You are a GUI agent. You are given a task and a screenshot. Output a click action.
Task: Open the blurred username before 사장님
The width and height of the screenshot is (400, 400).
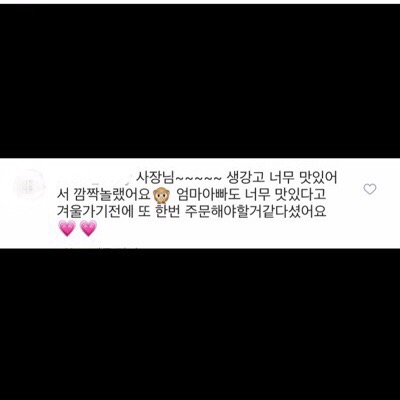coord(95,178)
